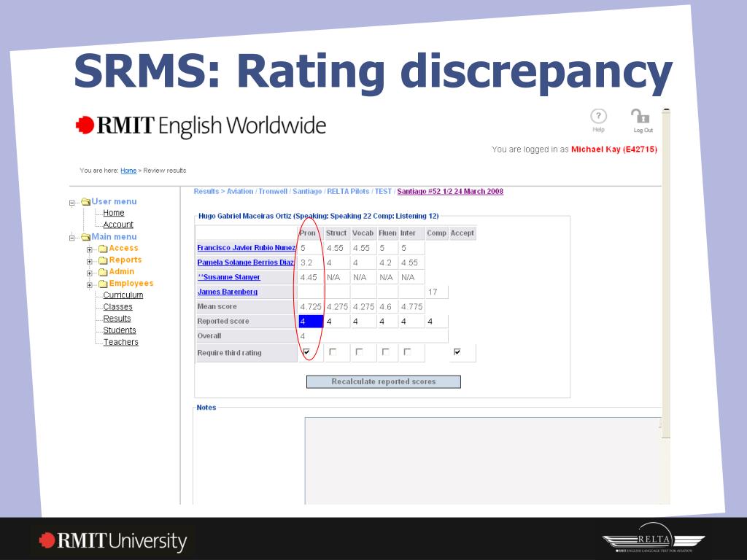Click the Overall score field
The height and width of the screenshot is (560, 747).
coord(373,336)
